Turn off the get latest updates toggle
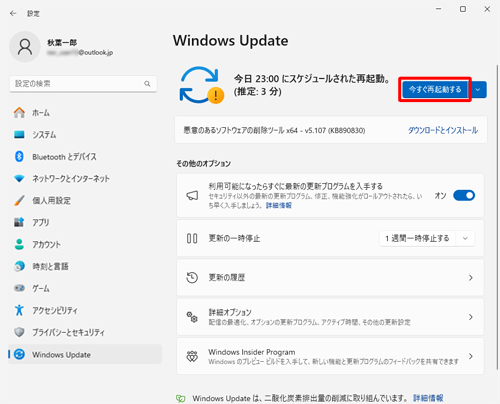The height and width of the screenshot is (404, 500). pos(464,195)
